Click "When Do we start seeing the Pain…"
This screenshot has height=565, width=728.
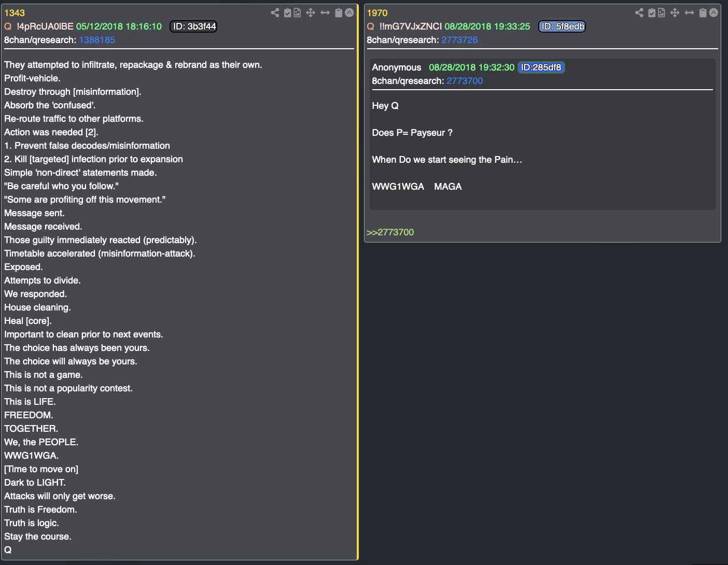point(447,160)
